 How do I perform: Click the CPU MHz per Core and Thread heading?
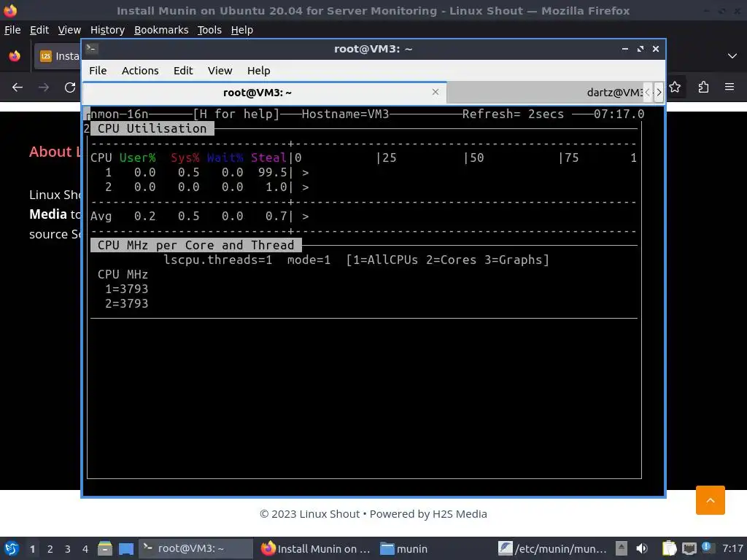click(x=196, y=245)
